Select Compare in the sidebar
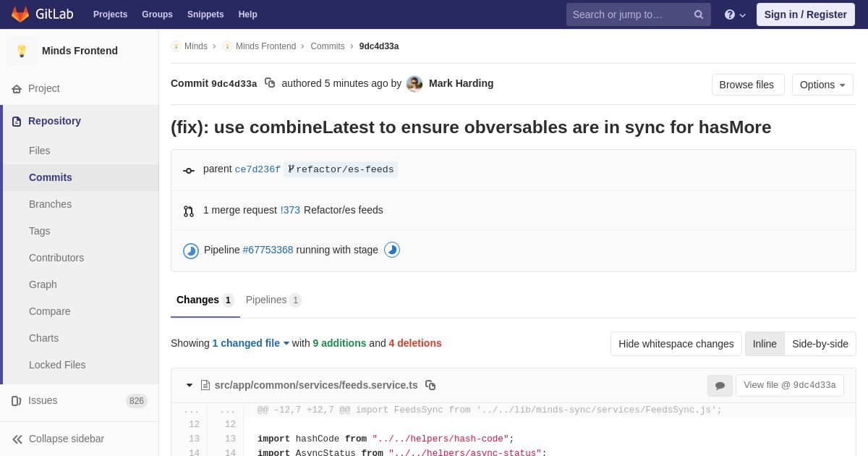Viewport: 868px width, 456px height. tap(81, 311)
